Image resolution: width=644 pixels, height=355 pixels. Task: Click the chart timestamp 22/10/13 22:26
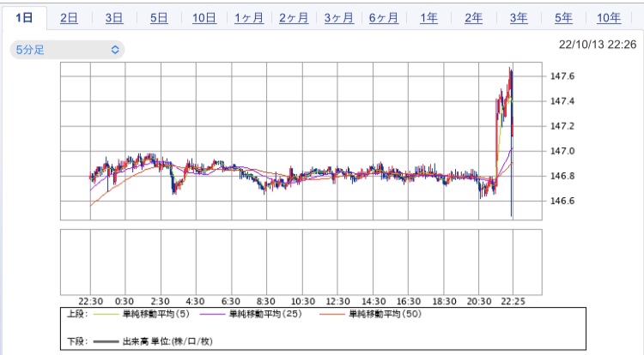pos(598,45)
